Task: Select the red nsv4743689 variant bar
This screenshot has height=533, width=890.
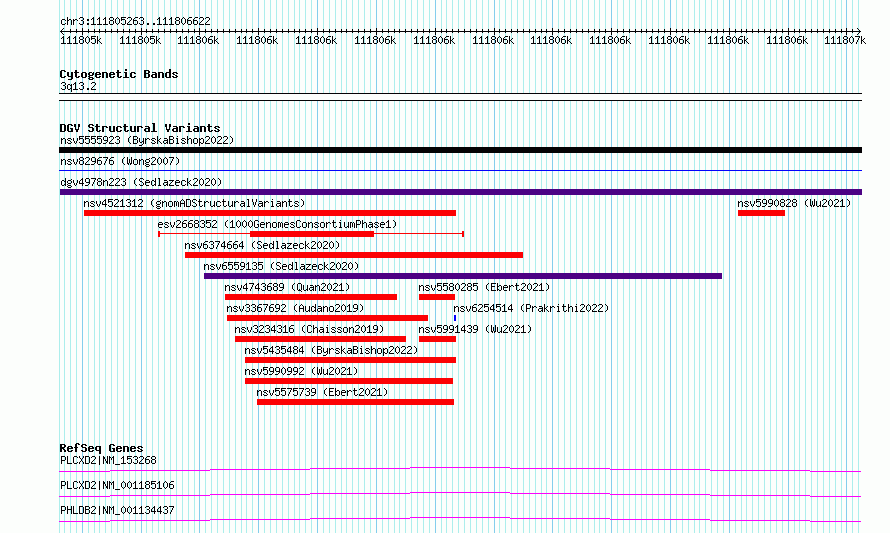Action: click(x=310, y=297)
